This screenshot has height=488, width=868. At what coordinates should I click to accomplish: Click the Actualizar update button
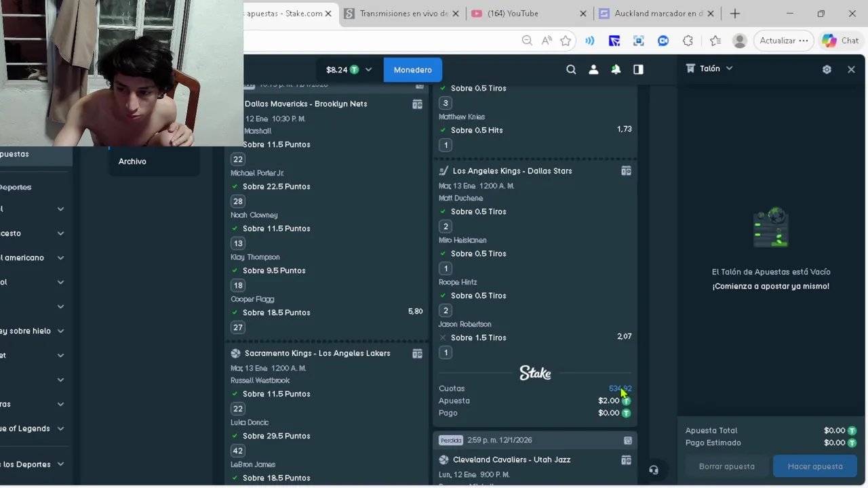pyautogui.click(x=784, y=41)
